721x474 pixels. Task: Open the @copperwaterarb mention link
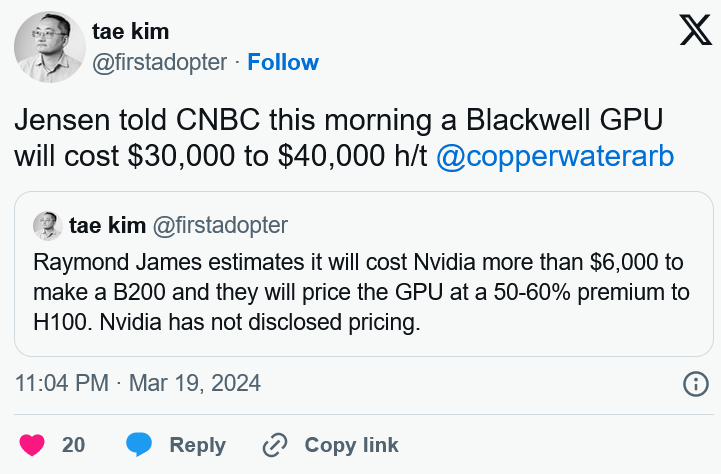(555, 156)
